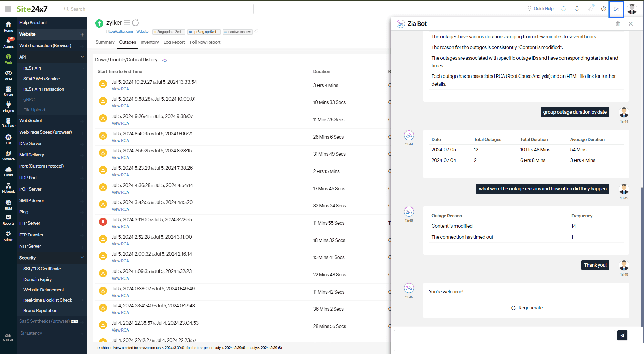Open Alarms in the left sidebar
644x354 pixels.
[8, 43]
